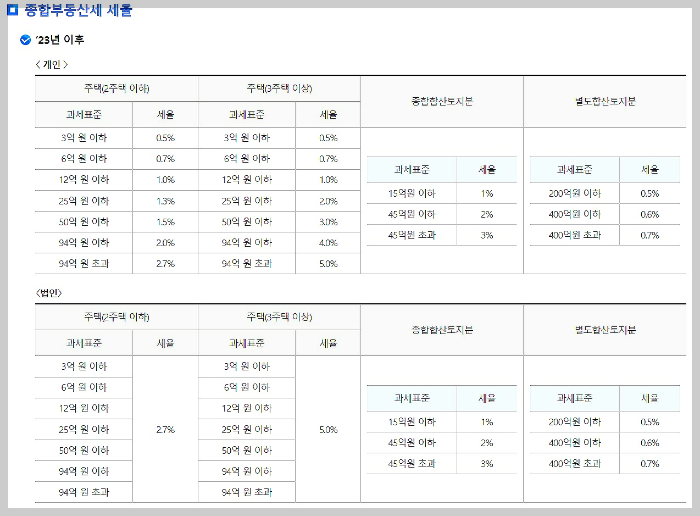
Task: Click 3억 원 이하 under 개인 2주택 이하
Action: [84, 137]
